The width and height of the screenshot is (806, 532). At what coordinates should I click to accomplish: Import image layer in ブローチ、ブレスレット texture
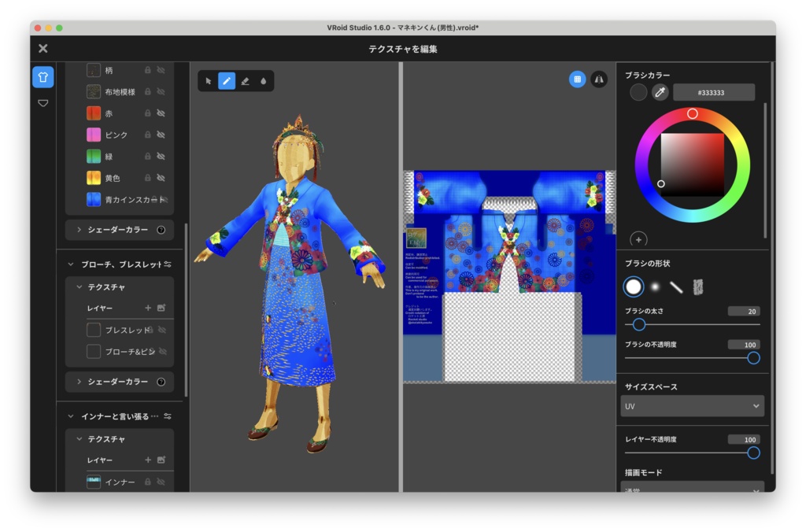(161, 308)
